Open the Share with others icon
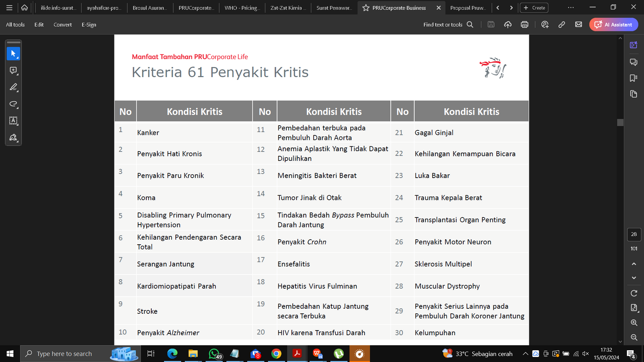 point(545,25)
